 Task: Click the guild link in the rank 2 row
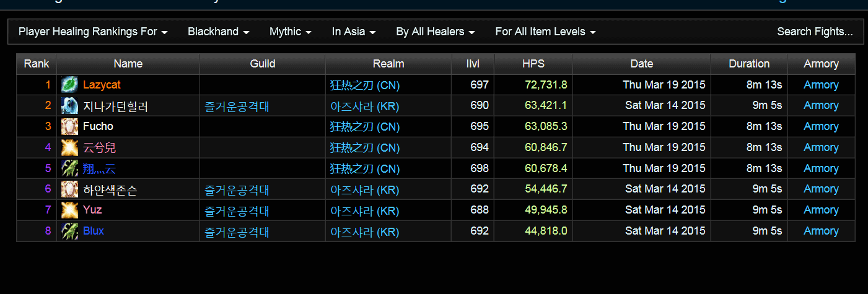(x=237, y=106)
